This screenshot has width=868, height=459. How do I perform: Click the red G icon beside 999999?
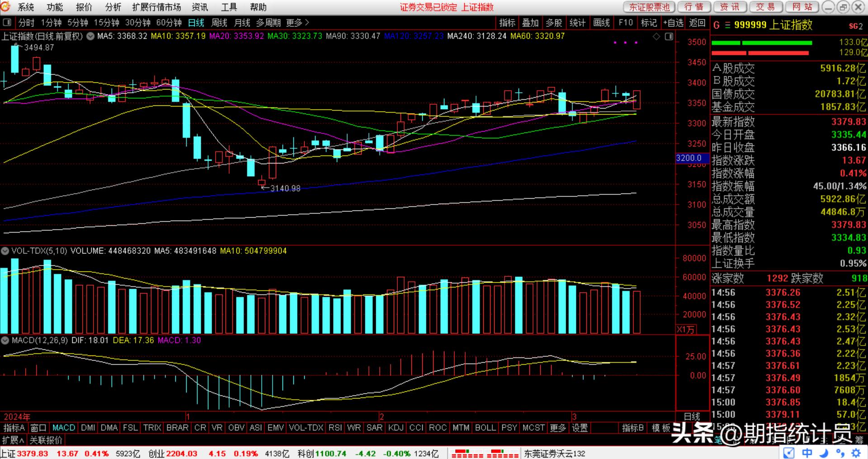coord(717,25)
